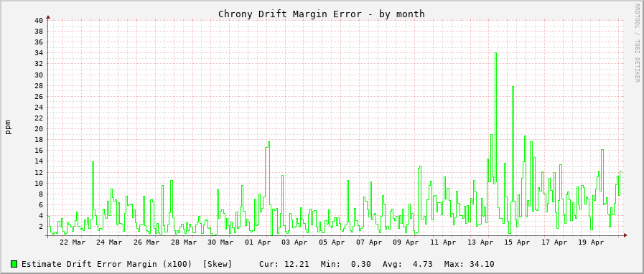Click the '30 Mar' x-axis date label
The width and height of the screenshot is (644, 274).
[220, 242]
